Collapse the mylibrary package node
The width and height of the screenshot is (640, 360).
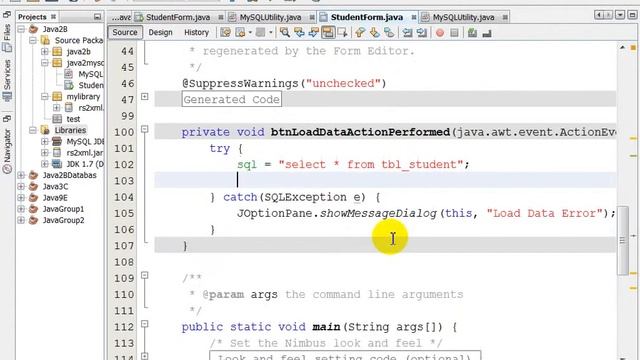(44, 96)
